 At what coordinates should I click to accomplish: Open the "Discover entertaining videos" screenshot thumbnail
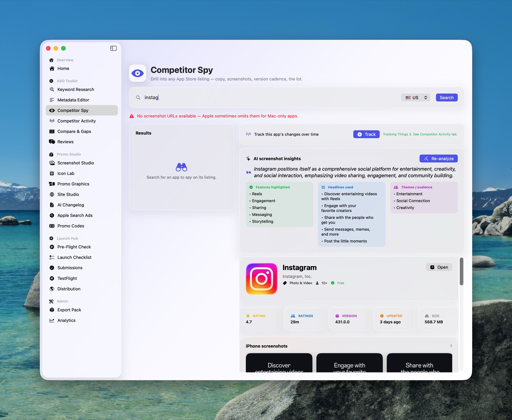(279, 363)
